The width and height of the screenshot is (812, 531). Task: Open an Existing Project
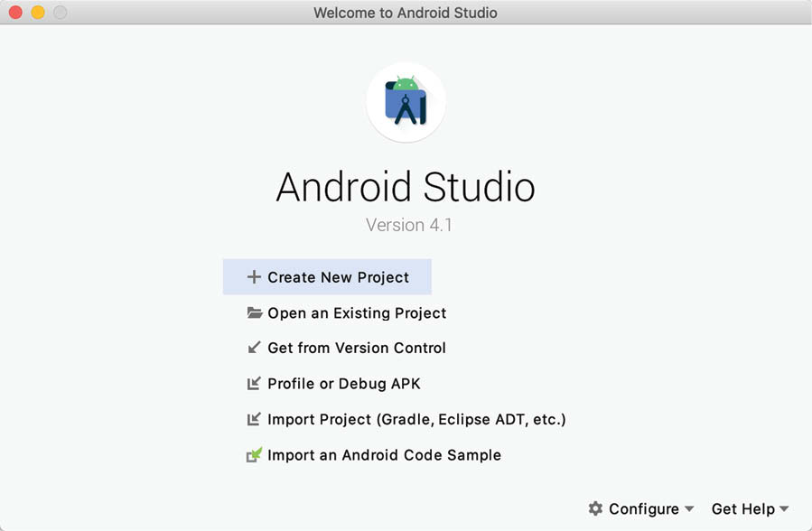(357, 313)
